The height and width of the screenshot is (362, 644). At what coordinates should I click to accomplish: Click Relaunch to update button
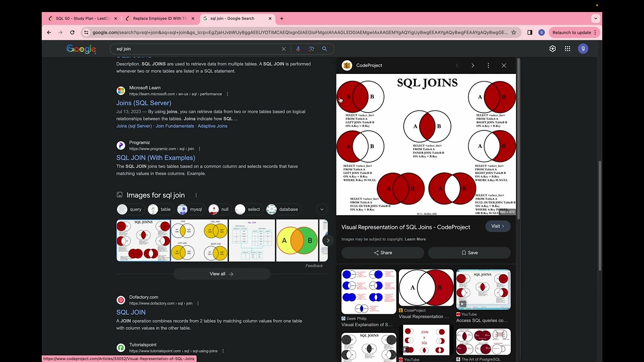tap(574, 32)
